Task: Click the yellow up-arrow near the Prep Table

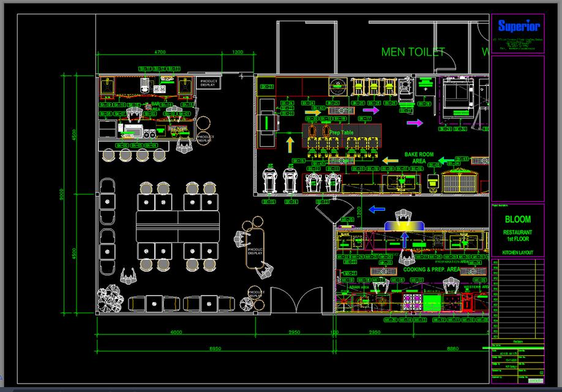Action: tap(290, 144)
